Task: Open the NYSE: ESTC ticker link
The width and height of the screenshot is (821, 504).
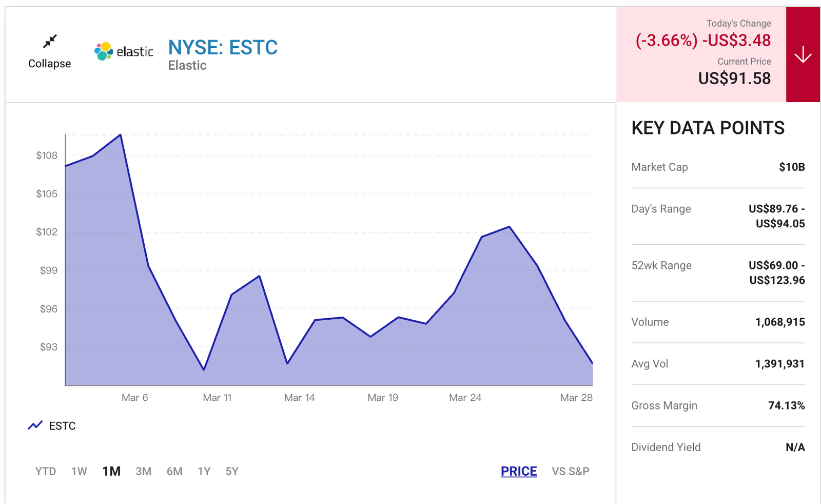Action: coord(223,47)
